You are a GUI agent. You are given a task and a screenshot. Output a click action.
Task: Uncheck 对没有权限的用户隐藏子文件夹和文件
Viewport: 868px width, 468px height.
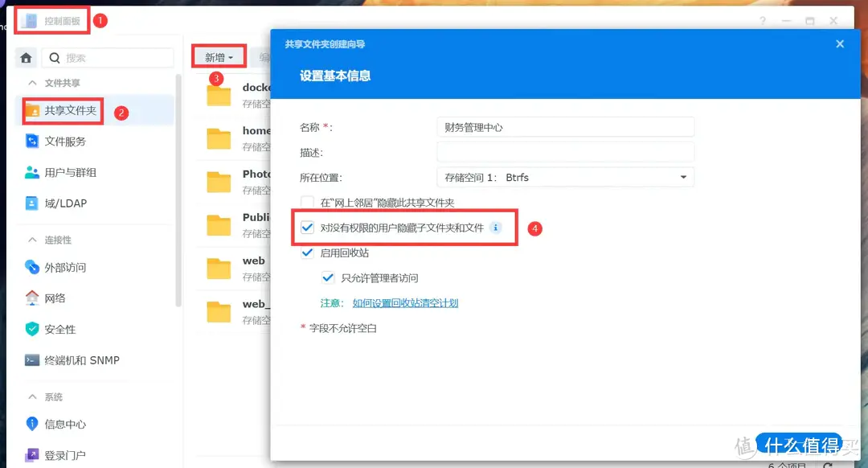[x=307, y=228]
